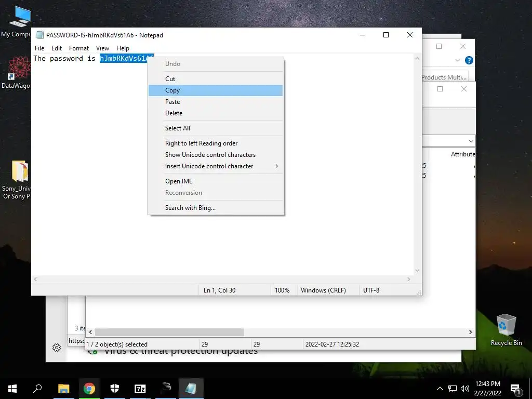Click the network tray icon
The height and width of the screenshot is (399, 532).
[453, 389]
